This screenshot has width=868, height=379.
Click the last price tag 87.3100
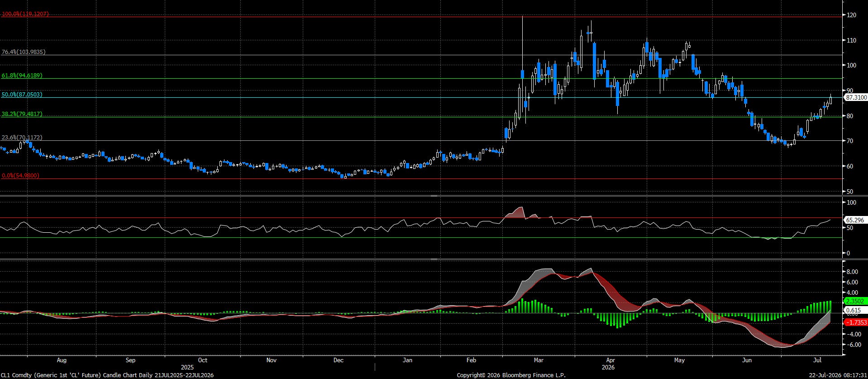(x=856, y=97)
